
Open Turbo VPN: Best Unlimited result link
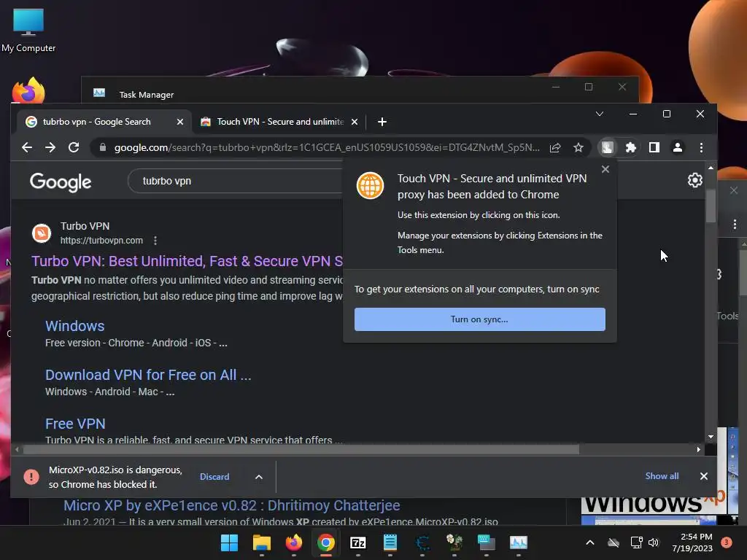(187, 261)
